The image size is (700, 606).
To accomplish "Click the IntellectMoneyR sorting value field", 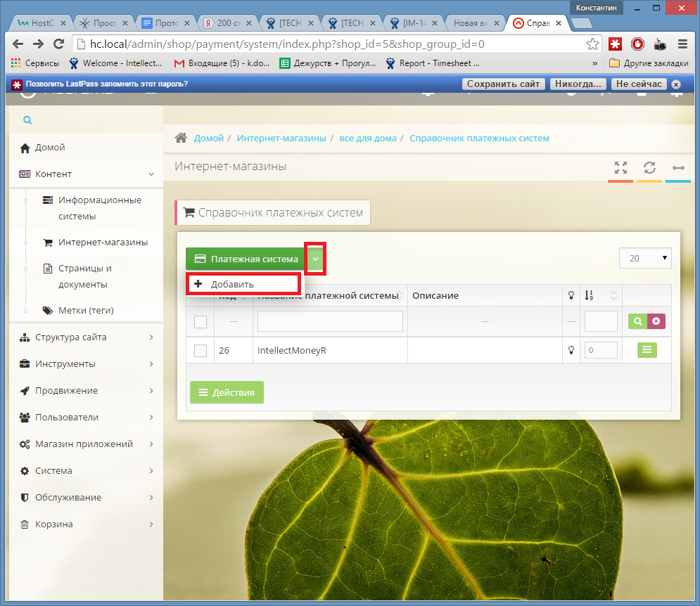I will tap(601, 350).
